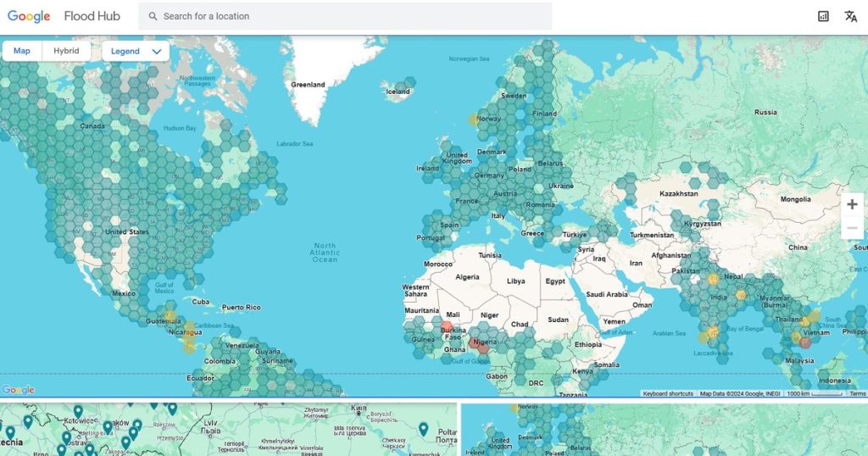The width and height of the screenshot is (868, 456).
Task: Open the data table icon in the header
Action: (x=823, y=16)
